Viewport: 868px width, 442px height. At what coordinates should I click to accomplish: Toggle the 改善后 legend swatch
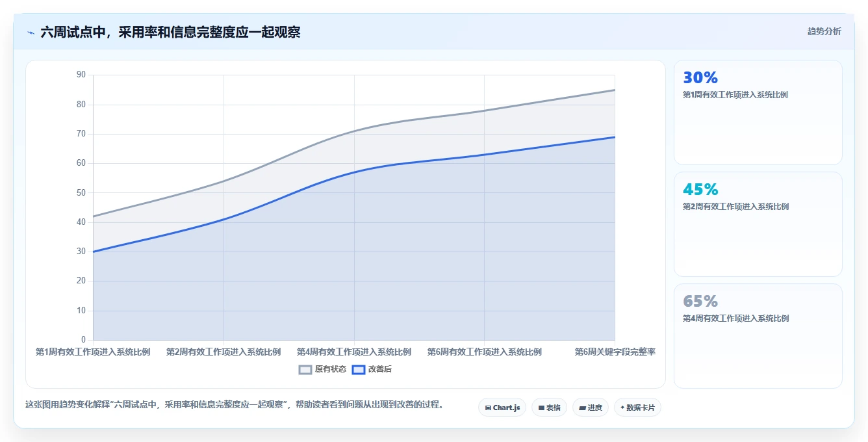coord(359,370)
